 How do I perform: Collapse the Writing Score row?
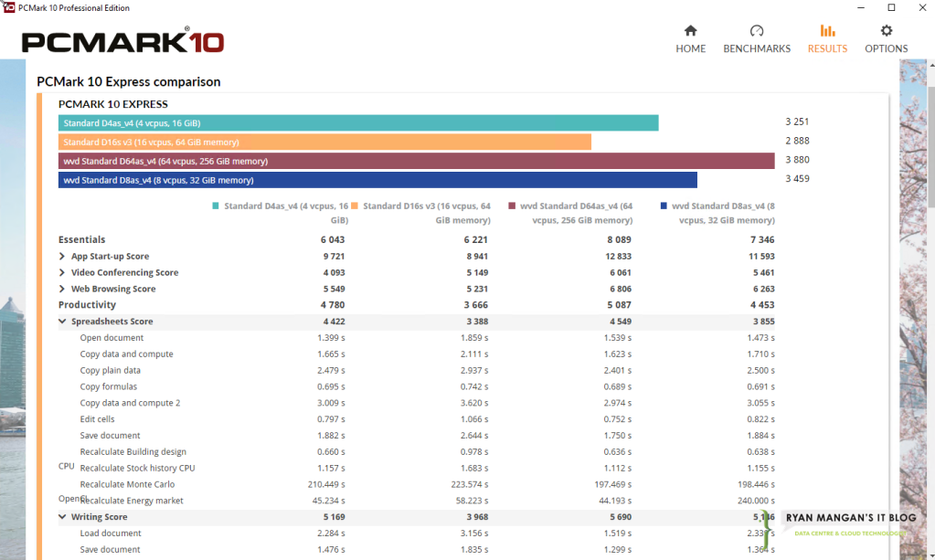click(62, 516)
